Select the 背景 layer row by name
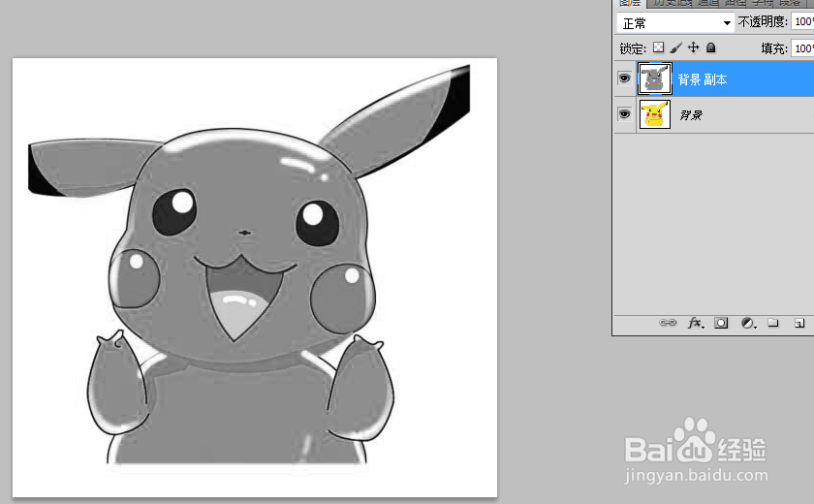Image resolution: width=814 pixels, height=504 pixels. point(691,114)
